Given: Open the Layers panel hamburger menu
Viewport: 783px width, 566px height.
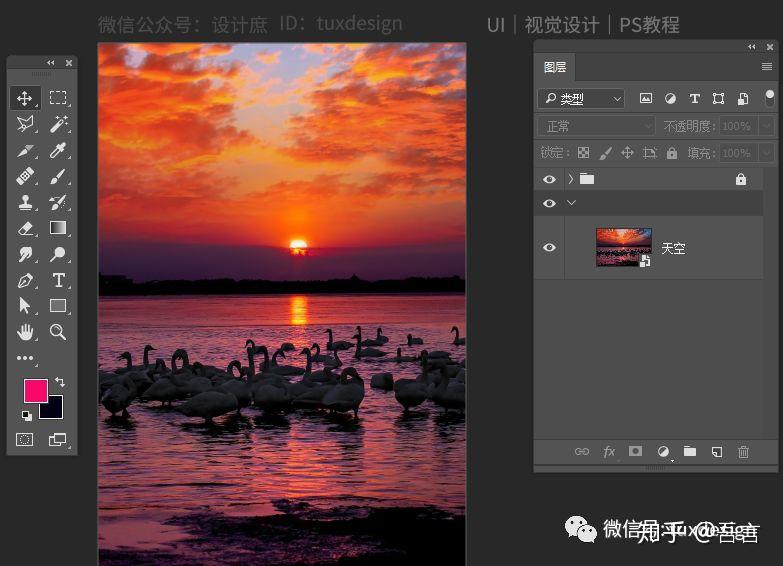Looking at the screenshot, I should pos(767,66).
